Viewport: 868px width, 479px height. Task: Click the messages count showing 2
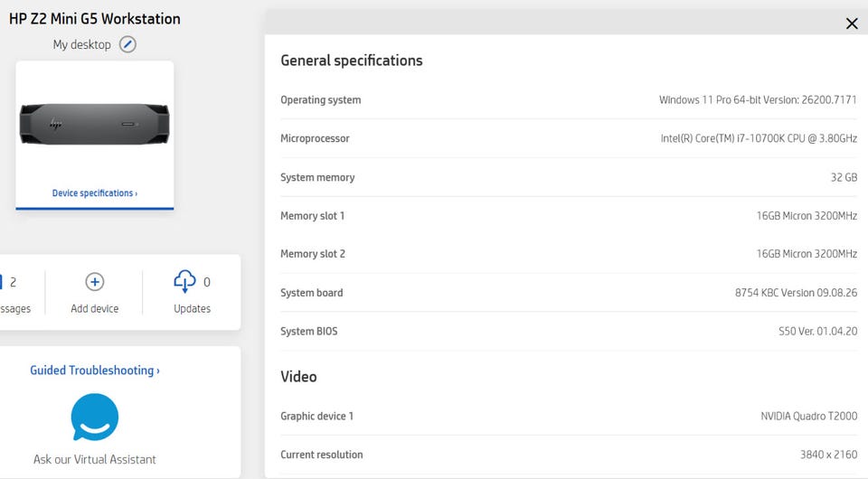(13, 282)
